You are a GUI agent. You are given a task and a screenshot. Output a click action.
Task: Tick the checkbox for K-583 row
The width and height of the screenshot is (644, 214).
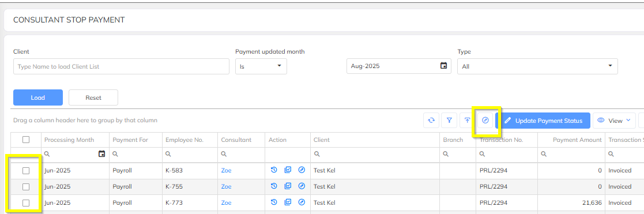click(x=26, y=171)
